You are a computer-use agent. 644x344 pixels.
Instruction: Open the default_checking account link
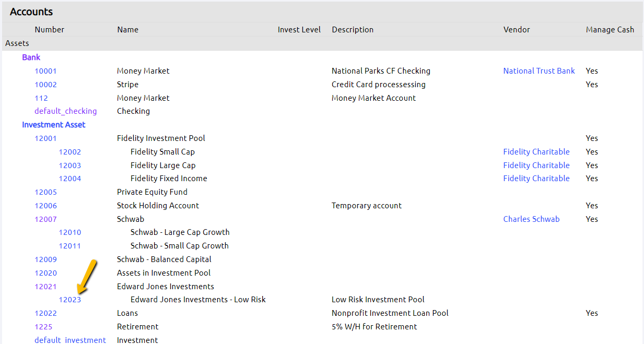(66, 111)
